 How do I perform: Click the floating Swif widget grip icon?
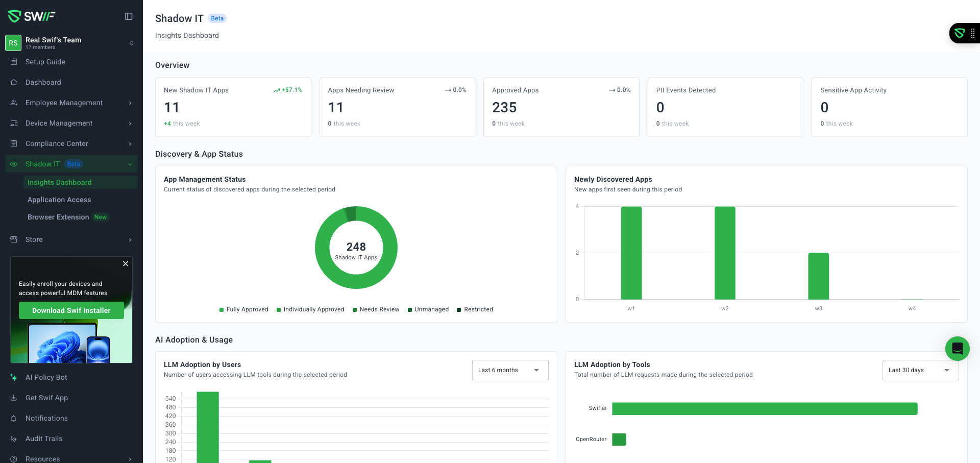pos(972,33)
